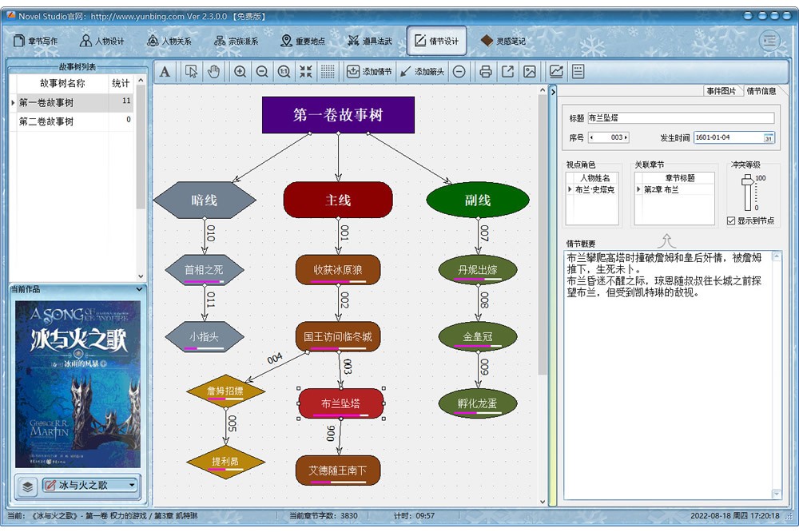The height and width of the screenshot is (532, 799).
Task: Select the 布兰坠塔 node
Action: coord(341,403)
